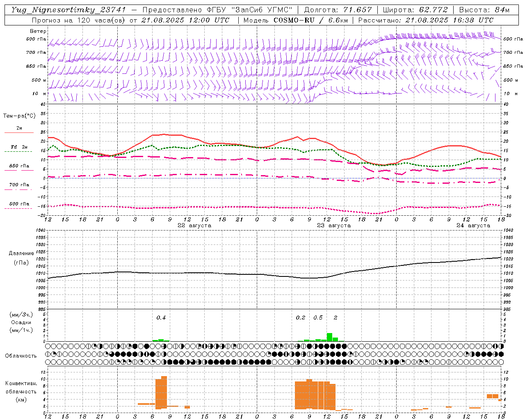Click the Долгота: 71.657 value
Screen dimensions: 525x420
[x=338, y=10]
